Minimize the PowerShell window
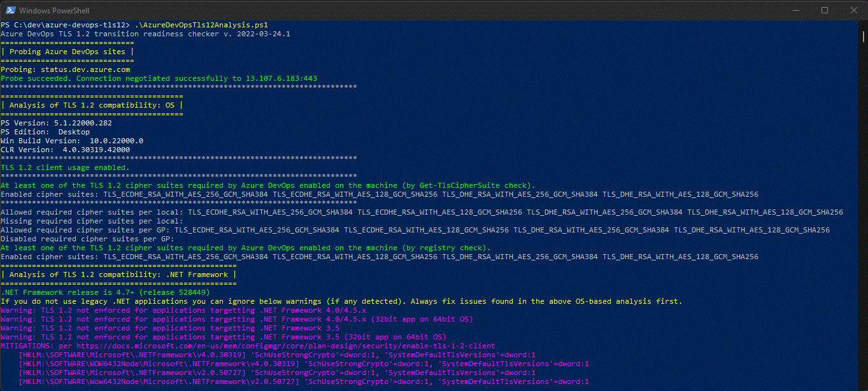868x391 pixels. tap(795, 10)
